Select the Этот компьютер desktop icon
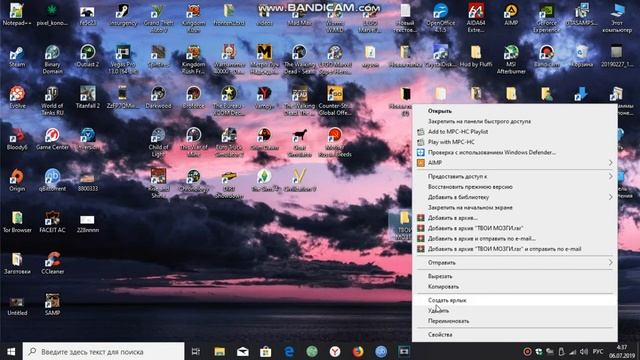 (617, 17)
